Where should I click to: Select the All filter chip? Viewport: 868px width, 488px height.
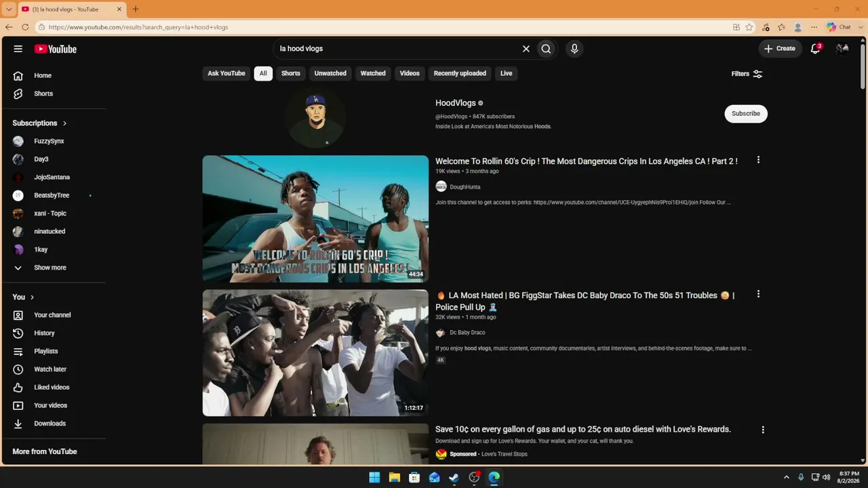tap(263, 73)
